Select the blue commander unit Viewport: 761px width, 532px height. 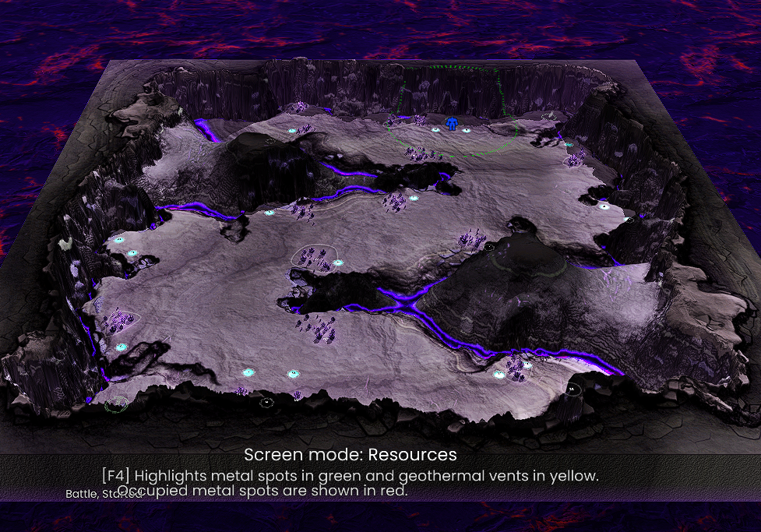tap(453, 123)
